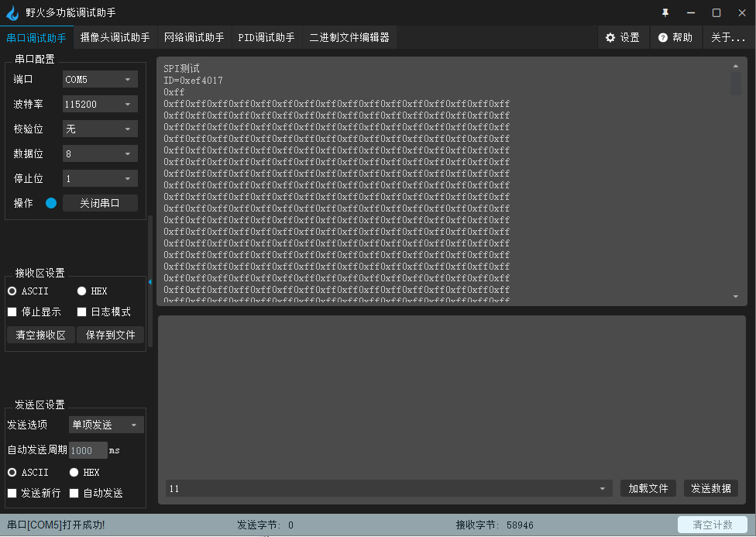Open the 波特率 115200 dropdown
The width and height of the screenshot is (756, 537).
point(100,103)
